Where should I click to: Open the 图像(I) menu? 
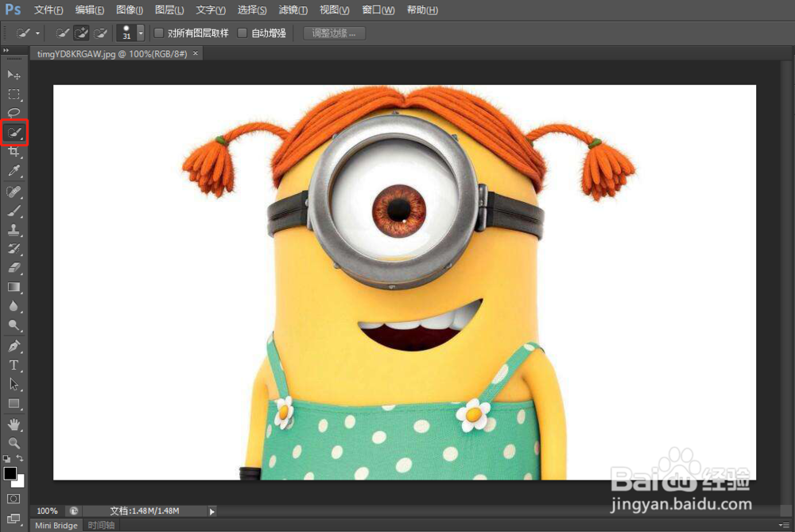coord(130,10)
